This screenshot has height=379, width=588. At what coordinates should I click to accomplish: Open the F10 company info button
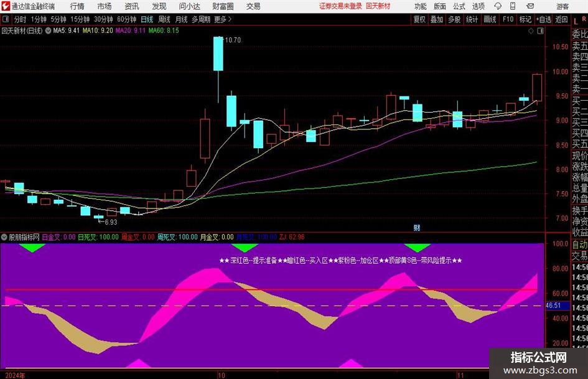coord(508,19)
